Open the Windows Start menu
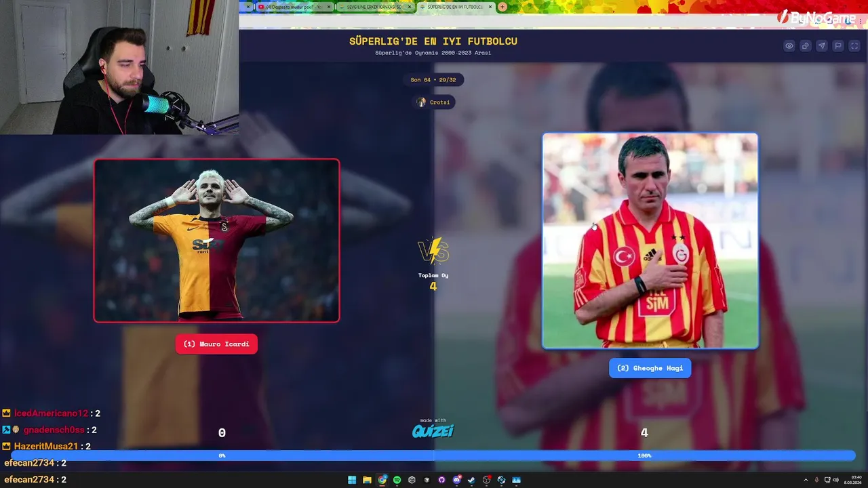The image size is (868, 488). (352, 480)
